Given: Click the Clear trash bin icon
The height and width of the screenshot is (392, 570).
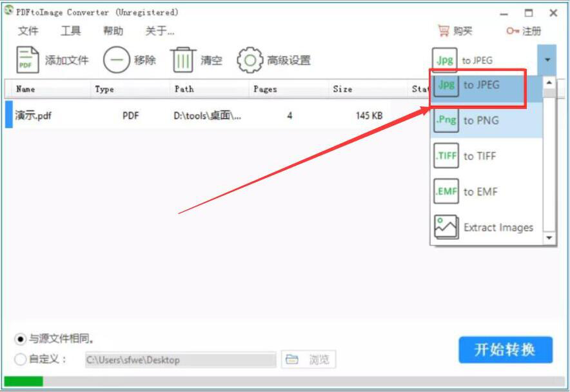Looking at the screenshot, I should click(x=183, y=60).
